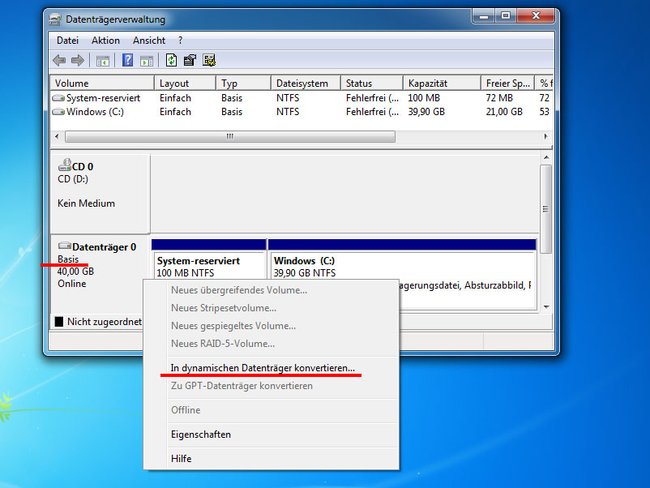Select the System-reserviert row in volume list

point(302,98)
